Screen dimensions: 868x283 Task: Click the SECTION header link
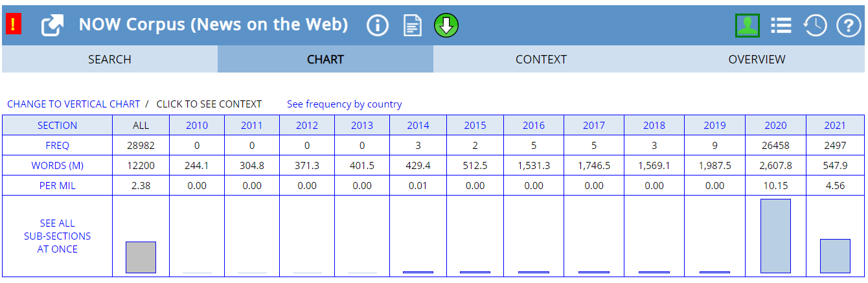pos(57,126)
